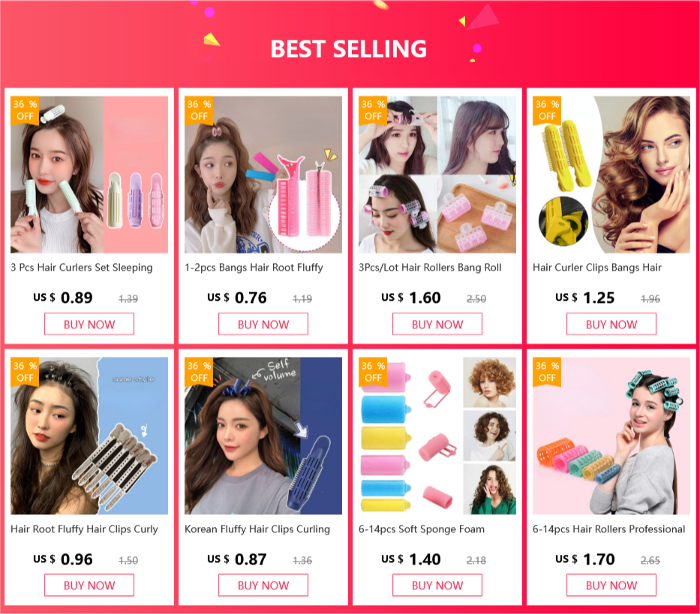Click BUY NOW for 3 Pcs Hair Curlers Set
This screenshot has width=700, height=614.
89,324
